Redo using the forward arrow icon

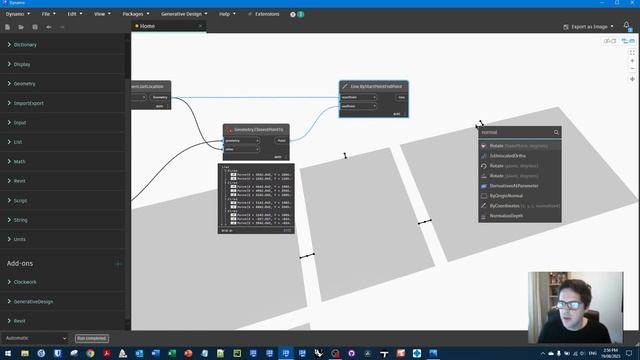[x=62, y=27]
